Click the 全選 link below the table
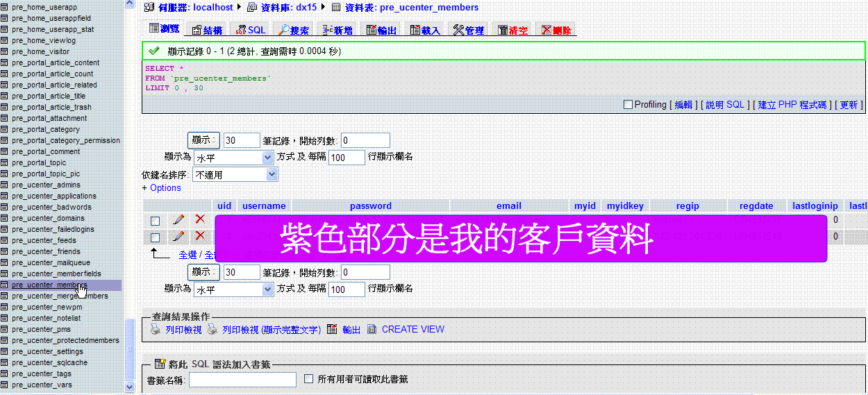Image resolution: width=868 pixels, height=395 pixels. (188, 255)
